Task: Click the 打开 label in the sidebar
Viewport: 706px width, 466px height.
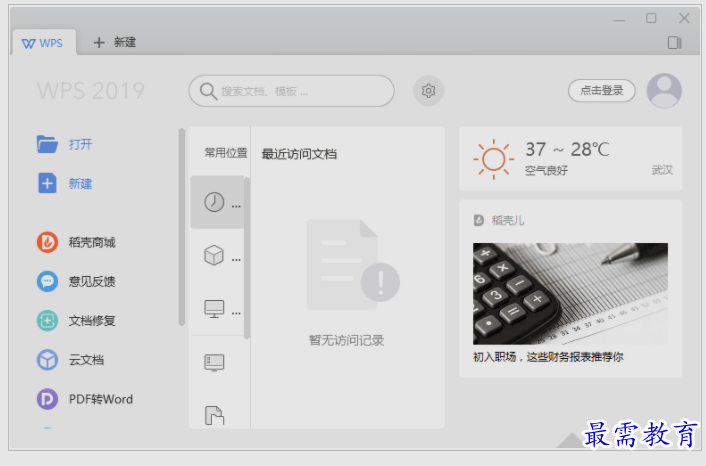Action: coord(81,144)
